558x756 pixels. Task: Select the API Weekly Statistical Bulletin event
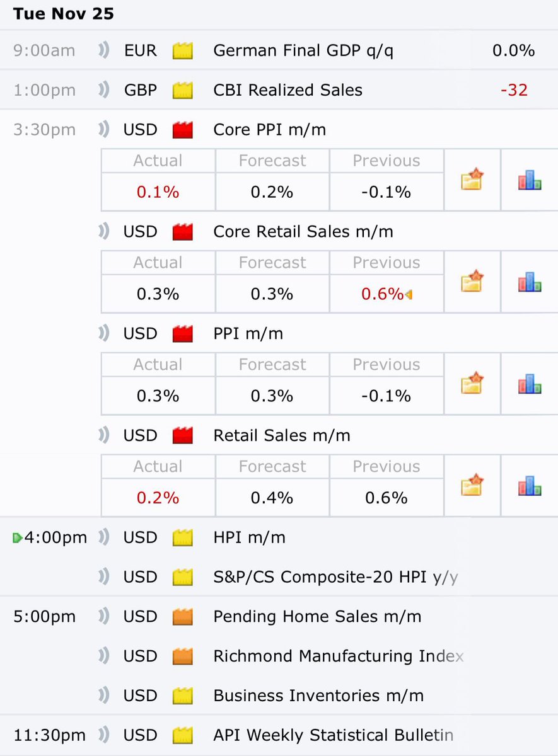click(x=334, y=735)
